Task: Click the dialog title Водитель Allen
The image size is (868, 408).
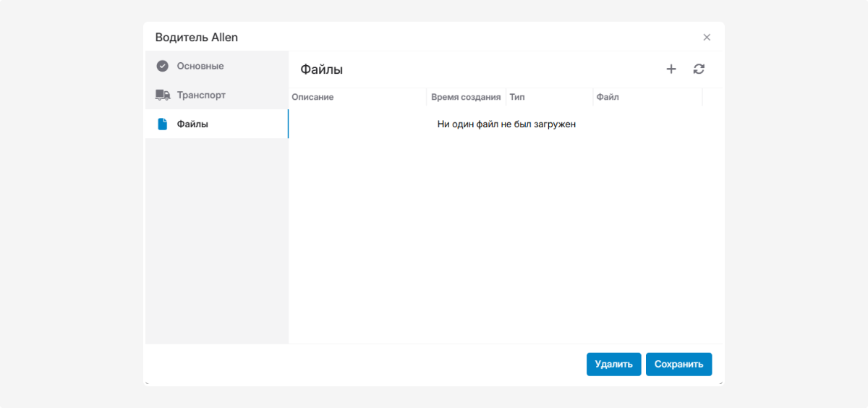Action: [197, 38]
